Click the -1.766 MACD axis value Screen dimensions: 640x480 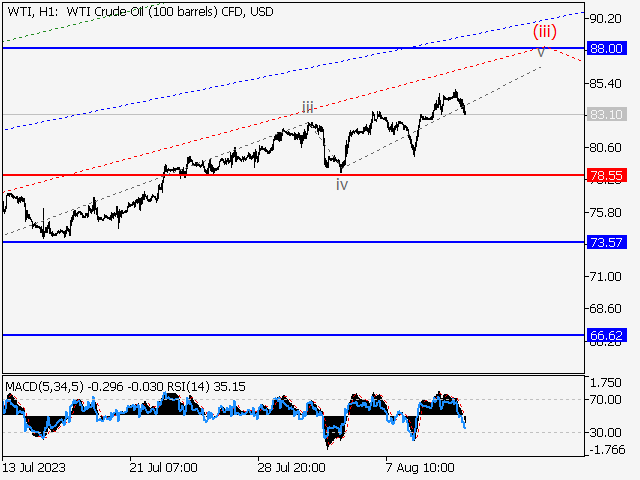pyautogui.click(x=607, y=450)
